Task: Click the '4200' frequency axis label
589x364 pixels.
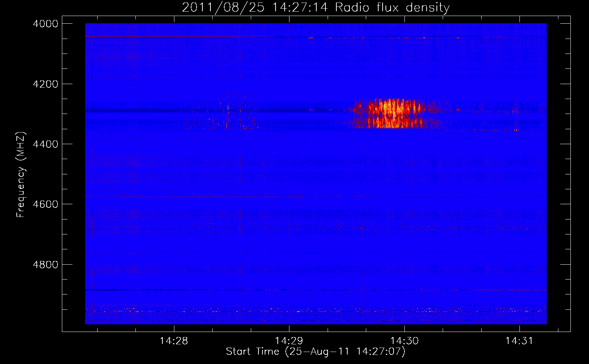Action: (x=46, y=84)
